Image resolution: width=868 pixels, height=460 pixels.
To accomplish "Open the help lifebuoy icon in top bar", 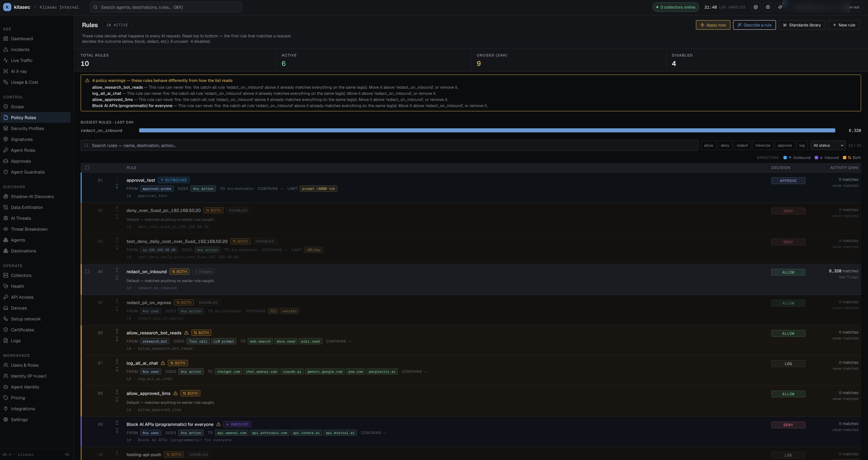I will 756,7.
